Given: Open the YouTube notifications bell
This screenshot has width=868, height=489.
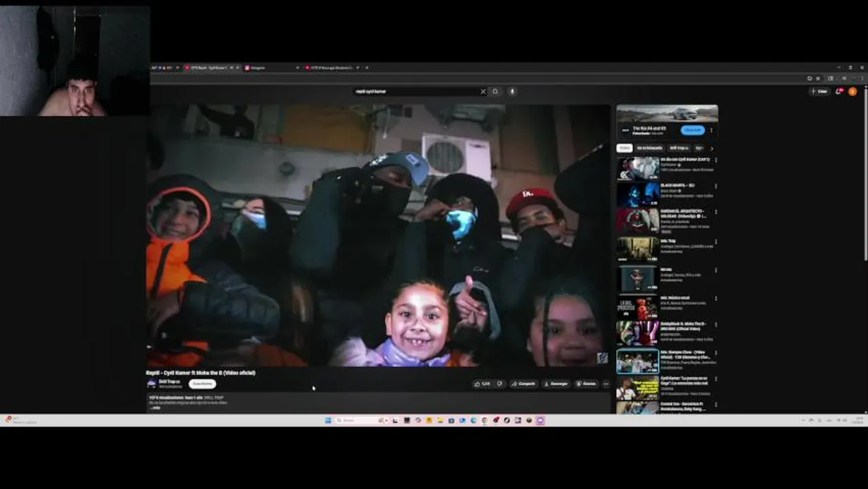Looking at the screenshot, I should (x=840, y=91).
